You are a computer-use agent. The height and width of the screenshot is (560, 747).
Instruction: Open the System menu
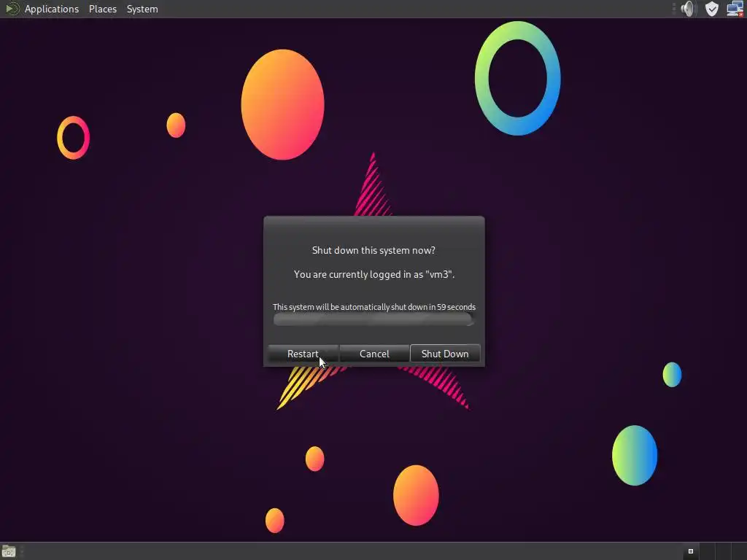pos(142,9)
